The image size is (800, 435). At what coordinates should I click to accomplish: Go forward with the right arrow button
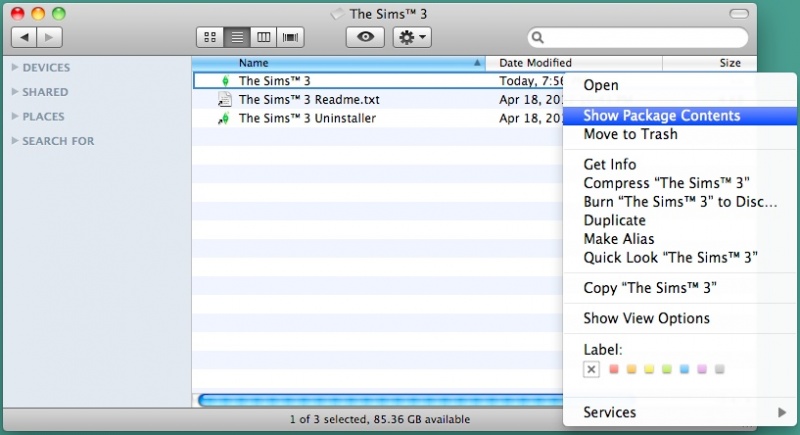pyautogui.click(x=49, y=37)
